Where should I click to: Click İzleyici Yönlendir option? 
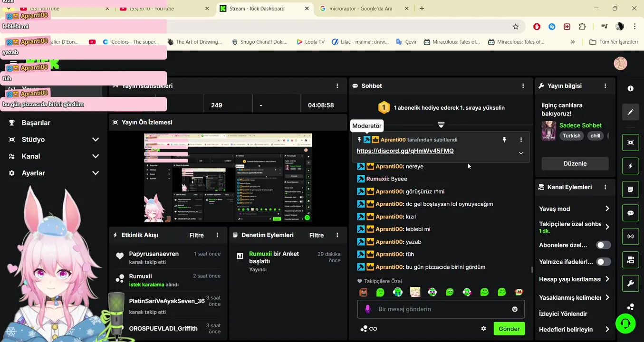click(563, 313)
